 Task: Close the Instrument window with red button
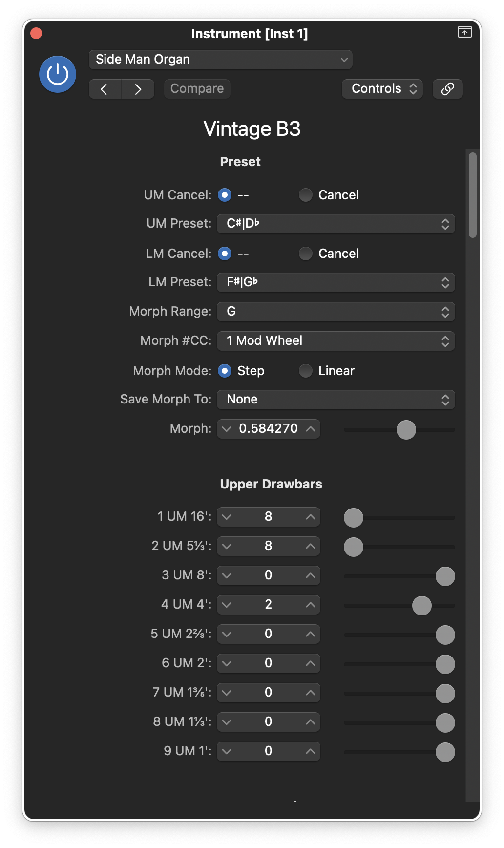point(36,33)
